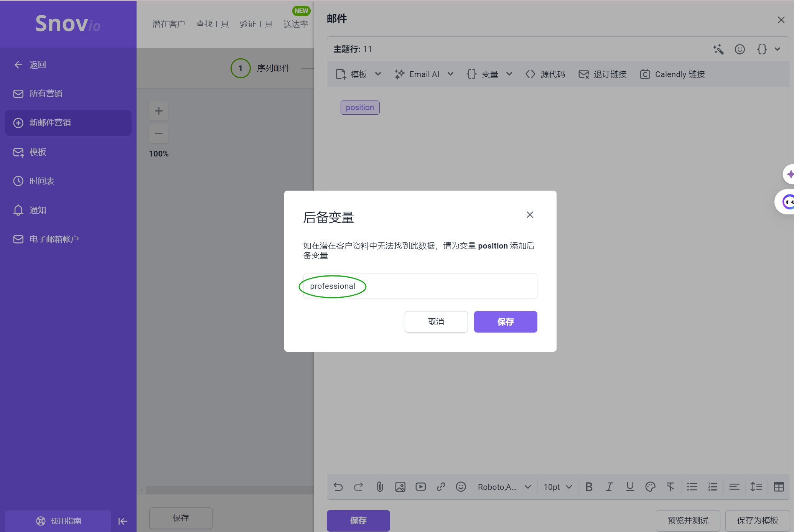This screenshot has height=532, width=794.
Task: Zoom out with the minus button
Action: point(159,134)
